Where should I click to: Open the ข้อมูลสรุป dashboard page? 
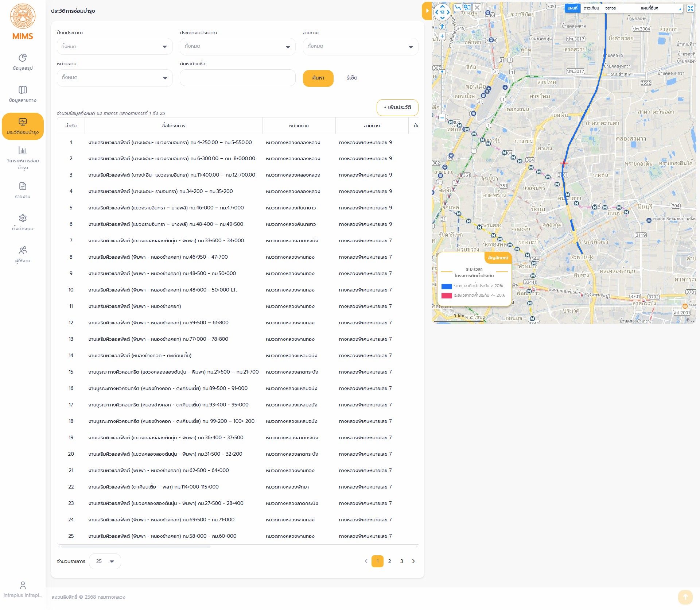pyautogui.click(x=23, y=62)
